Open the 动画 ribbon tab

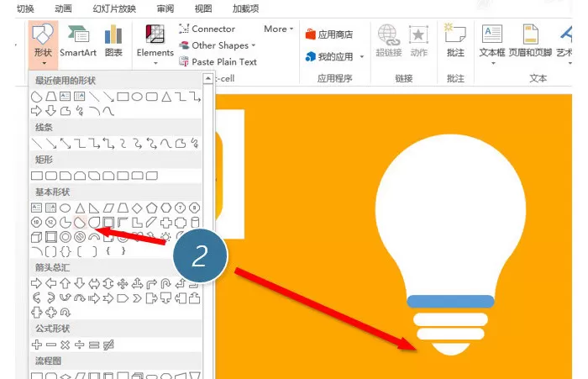(63, 8)
